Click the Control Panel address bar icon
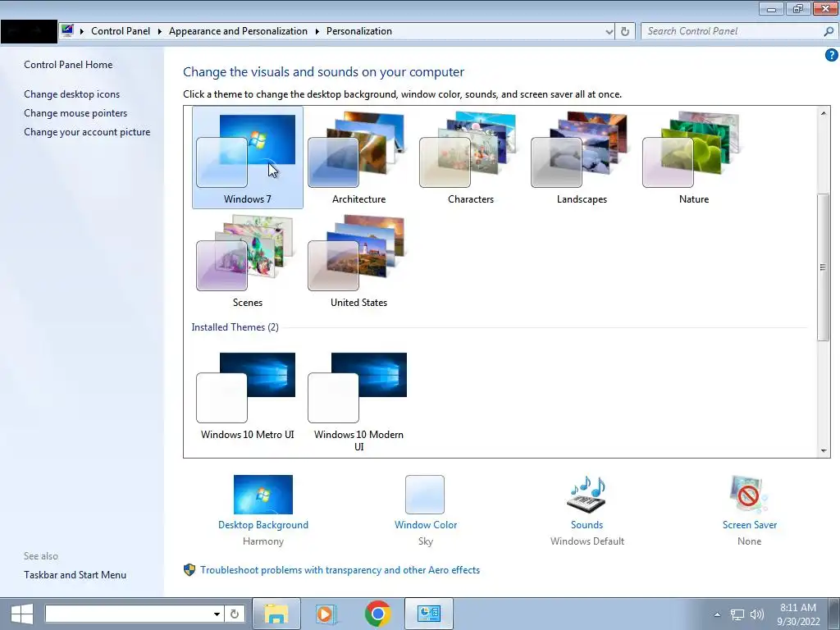Screen dimensions: 840x630 pos(67,30)
